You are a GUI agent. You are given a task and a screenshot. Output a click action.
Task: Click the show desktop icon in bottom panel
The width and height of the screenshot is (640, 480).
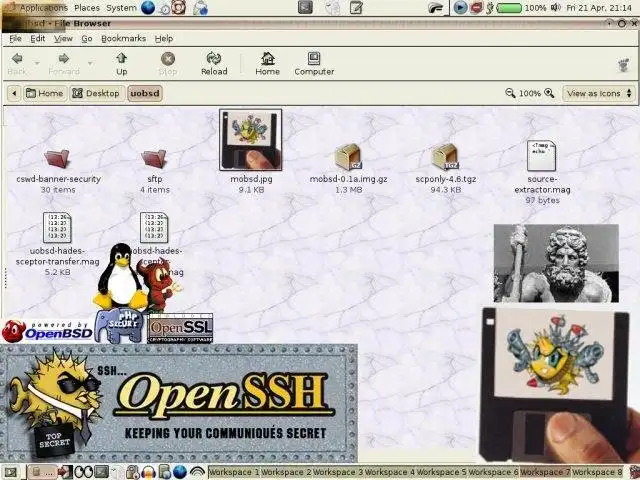pyautogui.click(x=10, y=472)
